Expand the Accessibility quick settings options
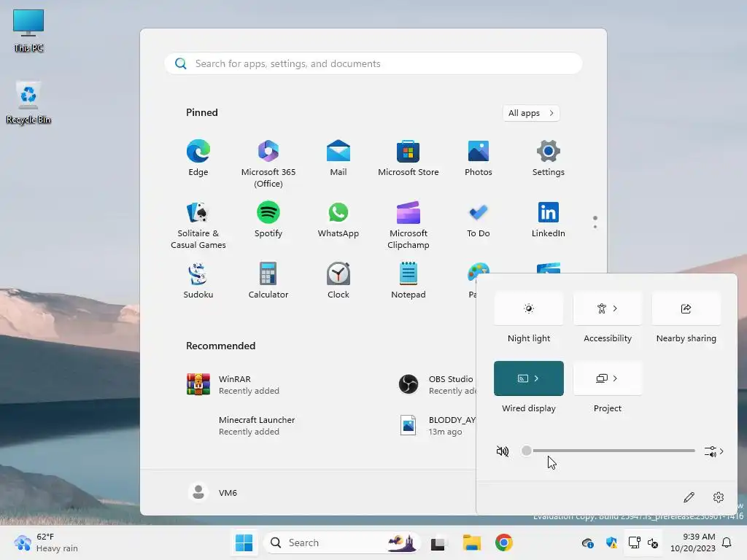This screenshot has height=560, width=747. coord(616,308)
